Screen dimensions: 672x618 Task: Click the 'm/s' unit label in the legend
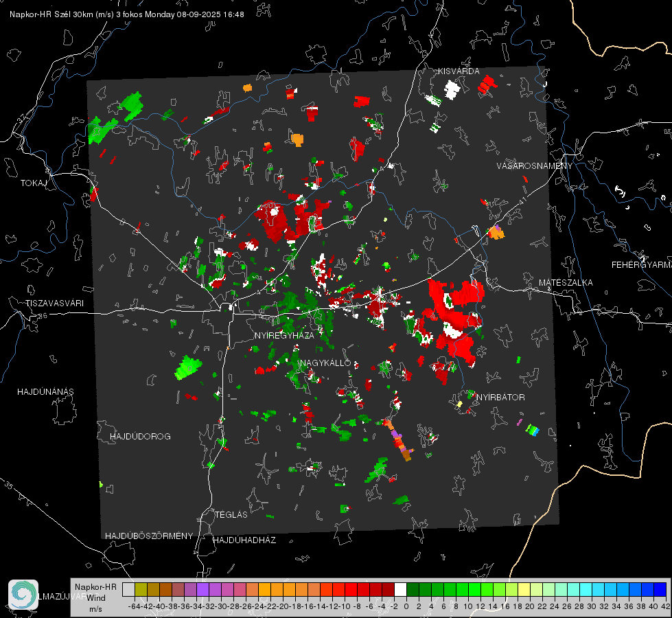coord(95,609)
